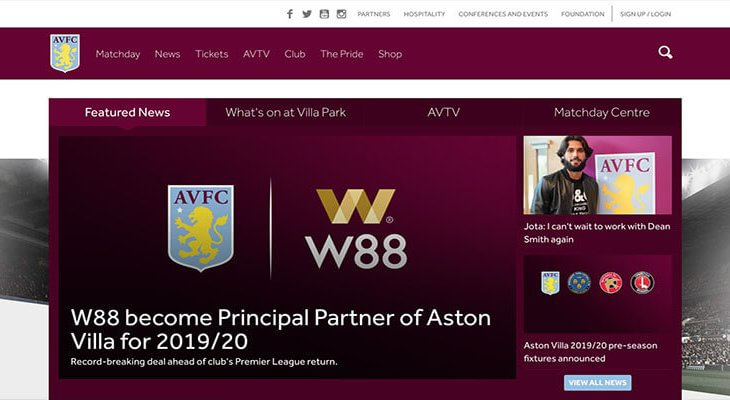
Task: Open the search magnifier icon
Action: coord(665,52)
